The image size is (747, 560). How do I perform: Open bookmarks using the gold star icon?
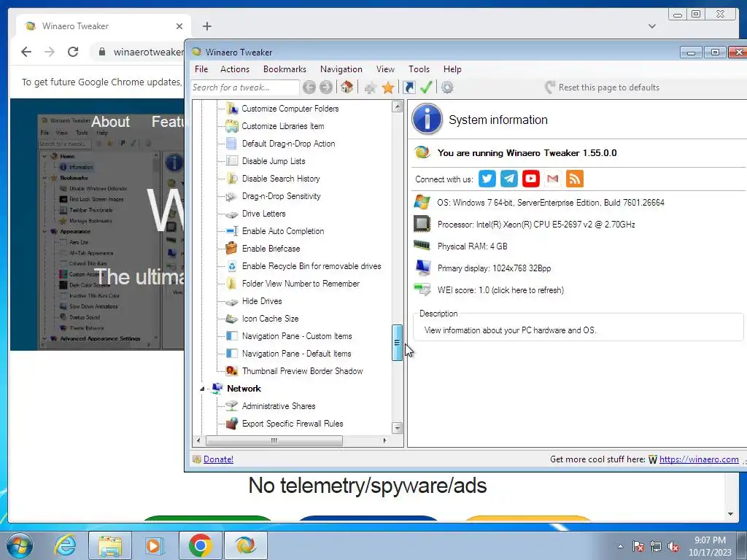[388, 87]
